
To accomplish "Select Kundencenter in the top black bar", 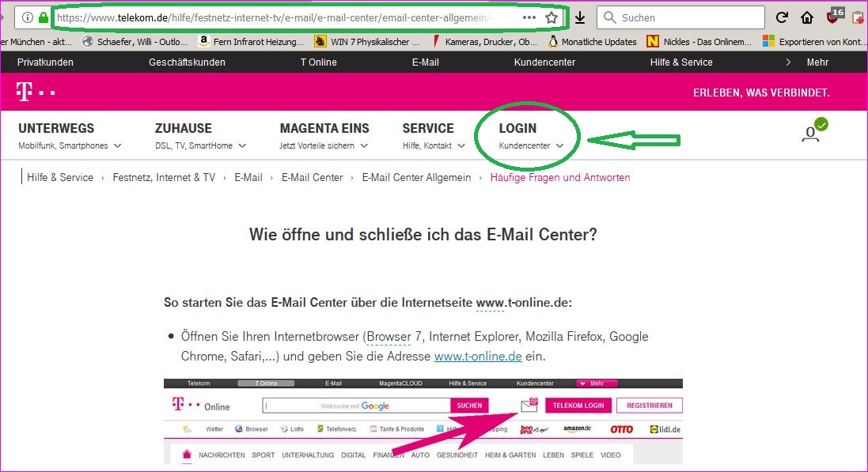I will click(544, 62).
